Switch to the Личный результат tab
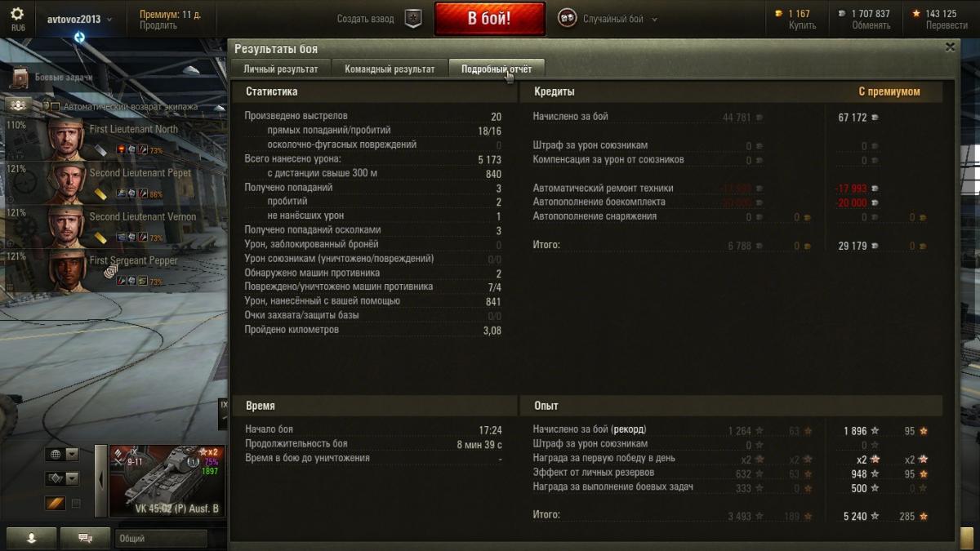Viewport: 980px width, 551px height. coord(281,69)
